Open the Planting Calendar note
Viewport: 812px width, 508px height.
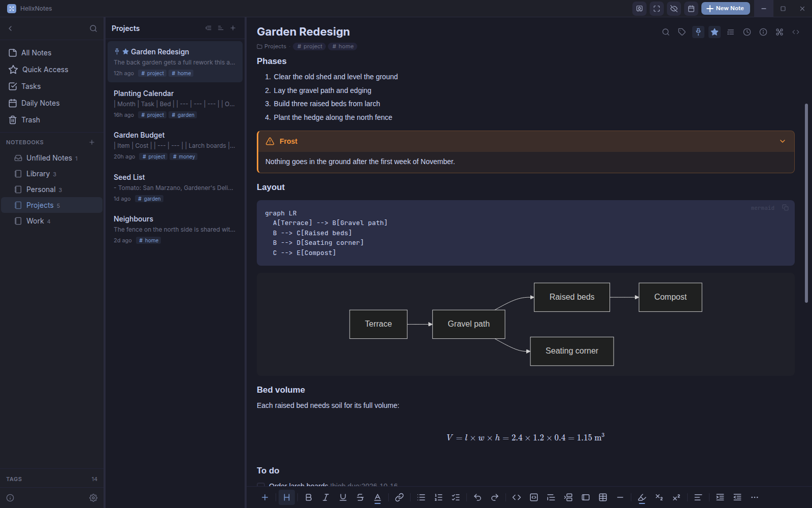175,104
